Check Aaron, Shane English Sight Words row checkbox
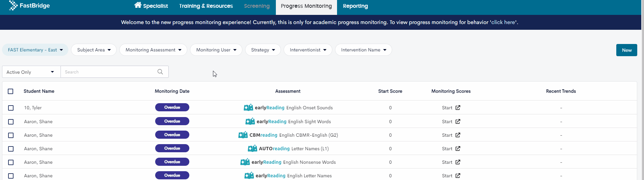 click(x=11, y=122)
